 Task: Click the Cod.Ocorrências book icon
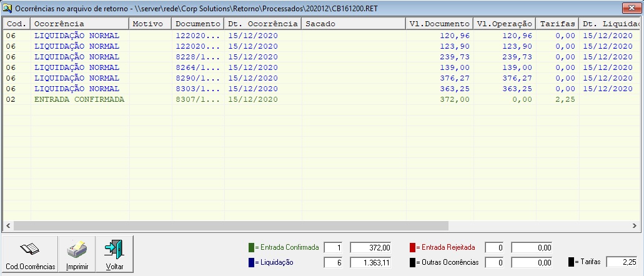(29, 249)
